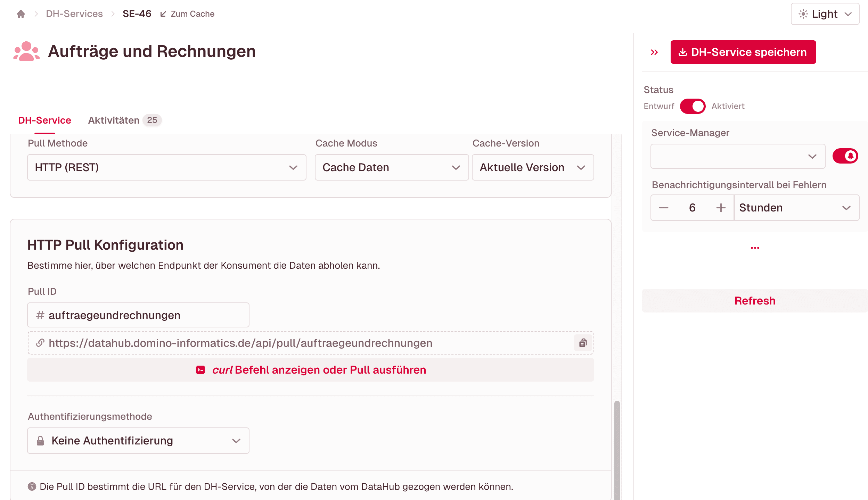Click the info icon next to the Pull ID note
This screenshot has width=868, height=500.
click(x=33, y=486)
